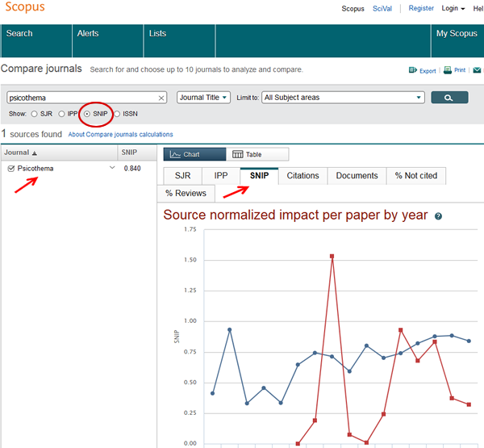Image resolution: width=484 pixels, height=448 pixels.
Task: Open the Citations tab
Action: 302,175
